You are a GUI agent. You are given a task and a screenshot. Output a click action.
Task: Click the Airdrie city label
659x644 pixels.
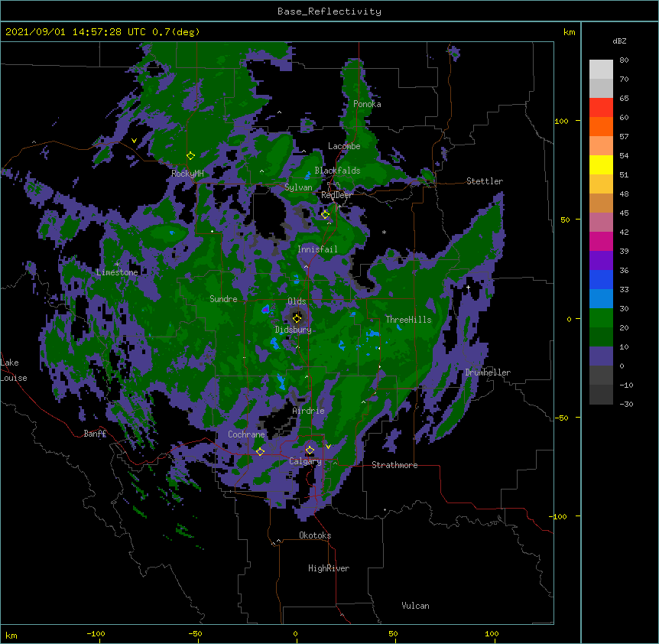[308, 411]
